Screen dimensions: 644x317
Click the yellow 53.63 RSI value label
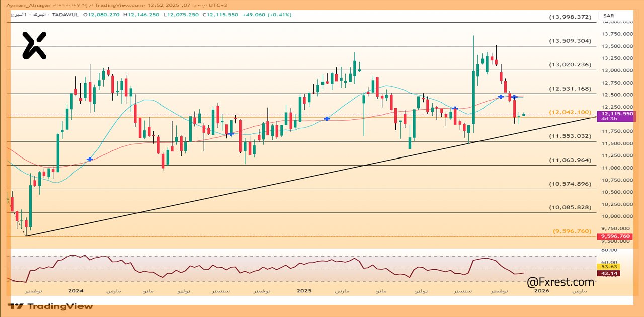(608, 266)
